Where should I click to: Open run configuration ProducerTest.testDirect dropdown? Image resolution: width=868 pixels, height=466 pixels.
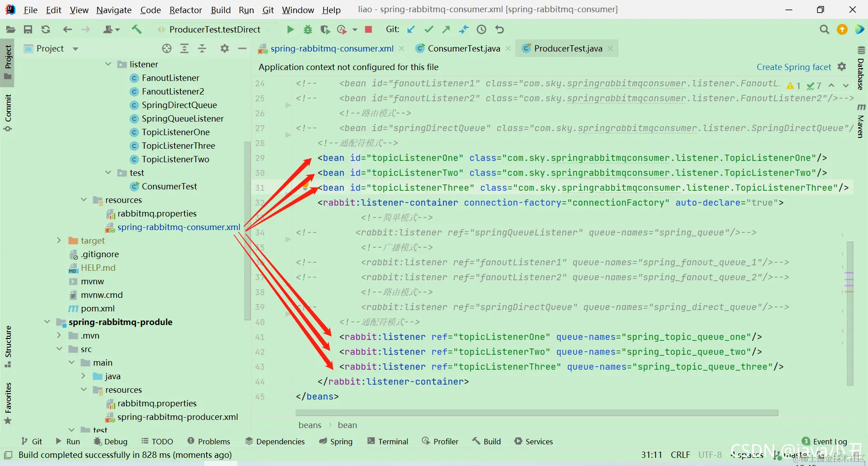click(x=215, y=29)
